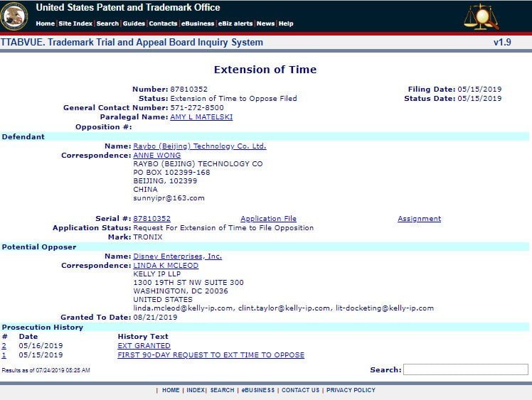Click the KELLY IP LLP address line
The width and height of the screenshot is (532, 400).
point(156,274)
